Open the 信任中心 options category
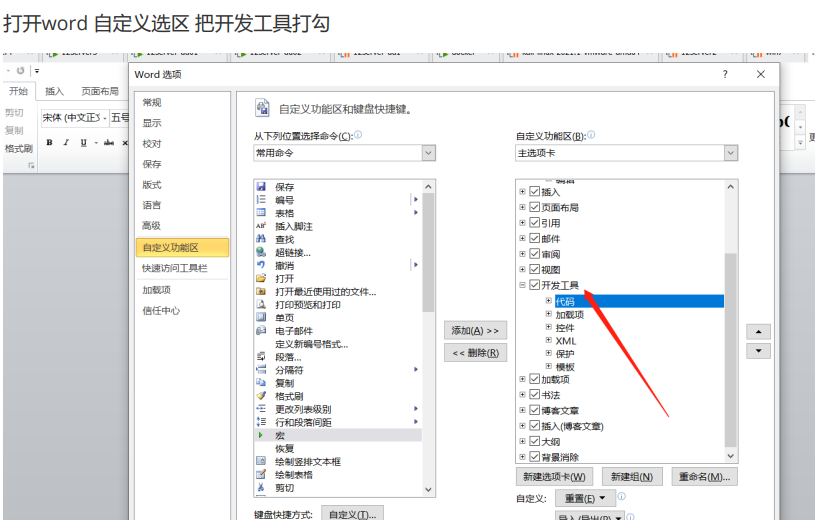Image resolution: width=815 pixels, height=520 pixels. pos(161,310)
